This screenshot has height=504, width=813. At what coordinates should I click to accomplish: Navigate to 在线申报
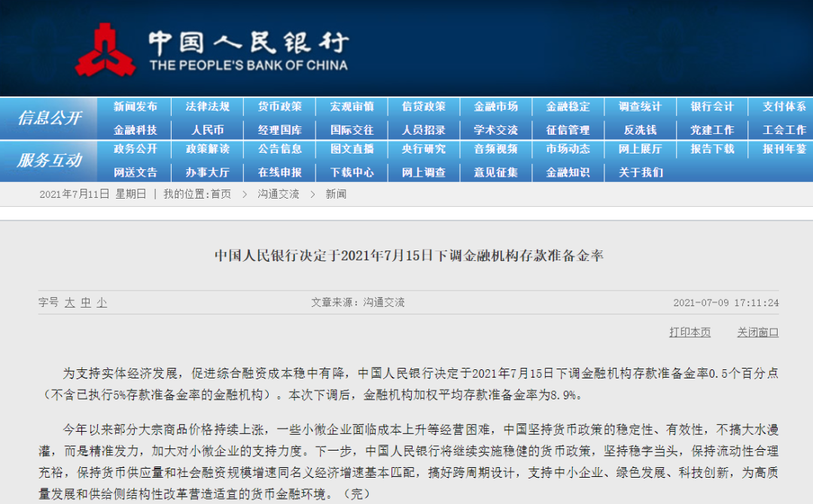pyautogui.click(x=279, y=172)
